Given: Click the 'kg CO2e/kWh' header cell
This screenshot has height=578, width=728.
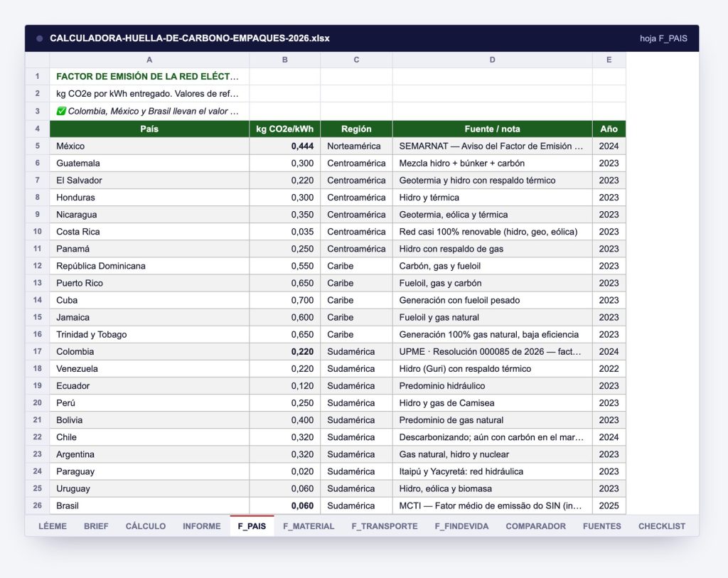Looking at the screenshot, I should (x=284, y=129).
